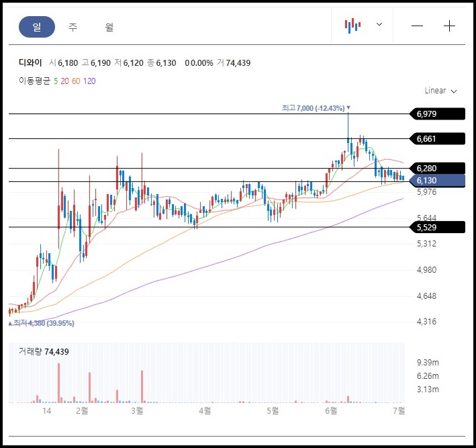Click the header volume 거 74,439
This screenshot has height=448, width=476.
[234, 63]
